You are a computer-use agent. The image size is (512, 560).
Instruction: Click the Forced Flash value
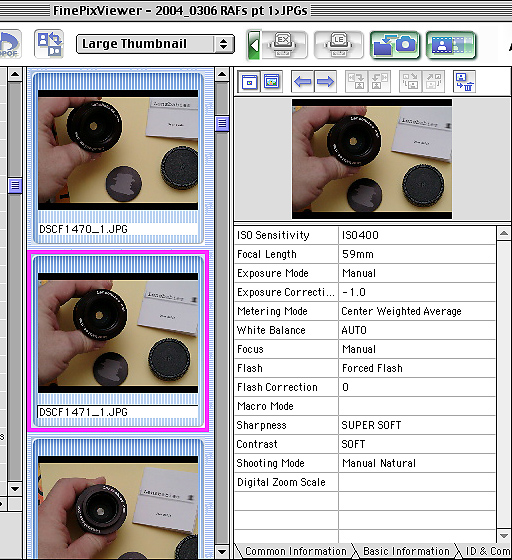coord(417,368)
